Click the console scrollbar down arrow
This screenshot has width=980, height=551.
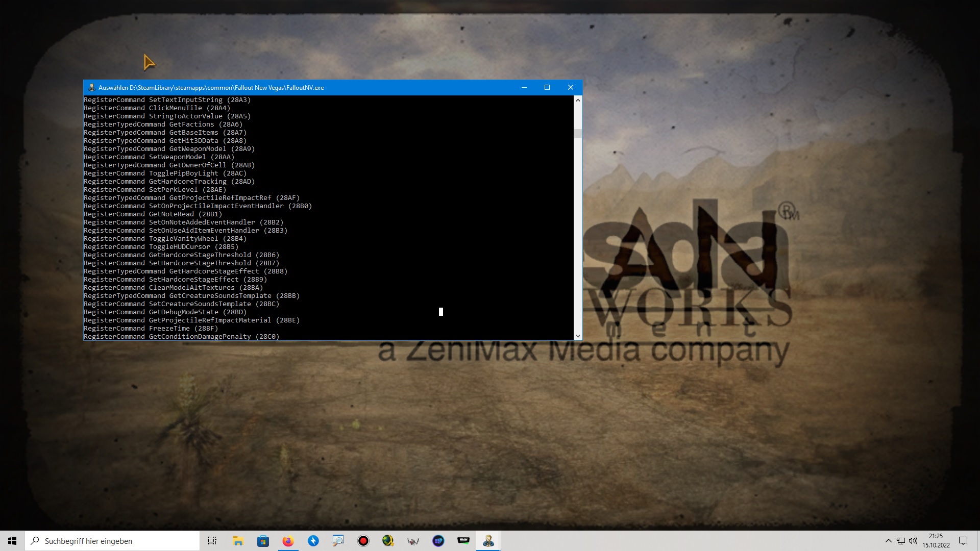click(x=578, y=336)
